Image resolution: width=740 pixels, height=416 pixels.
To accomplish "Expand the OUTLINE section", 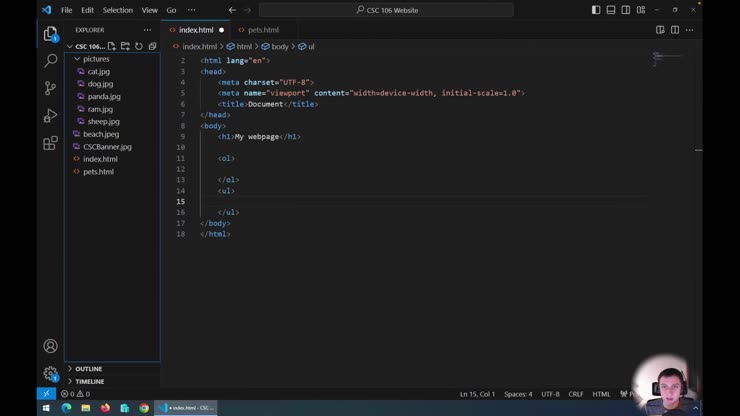I will tap(88, 369).
